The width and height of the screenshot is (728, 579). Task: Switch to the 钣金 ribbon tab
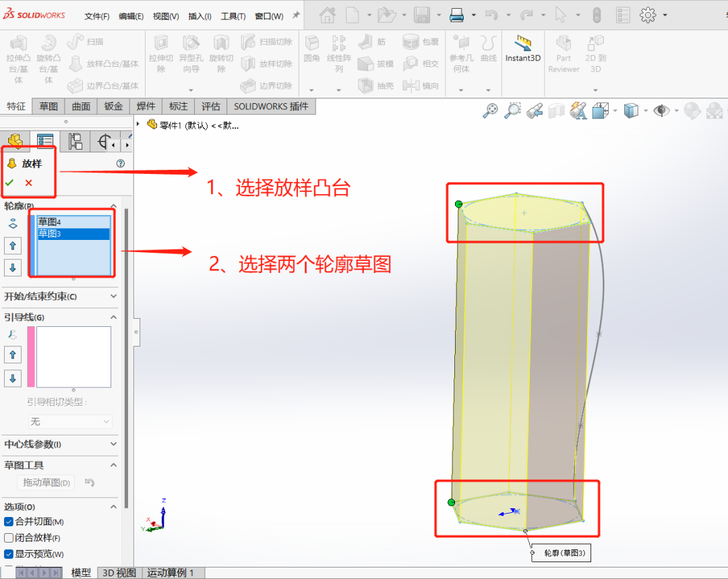[113, 106]
